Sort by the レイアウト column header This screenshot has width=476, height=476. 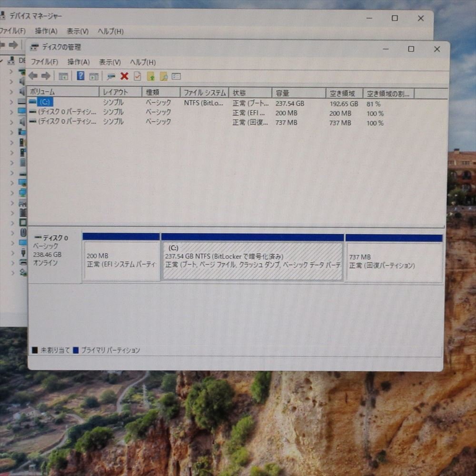pyautogui.click(x=120, y=92)
